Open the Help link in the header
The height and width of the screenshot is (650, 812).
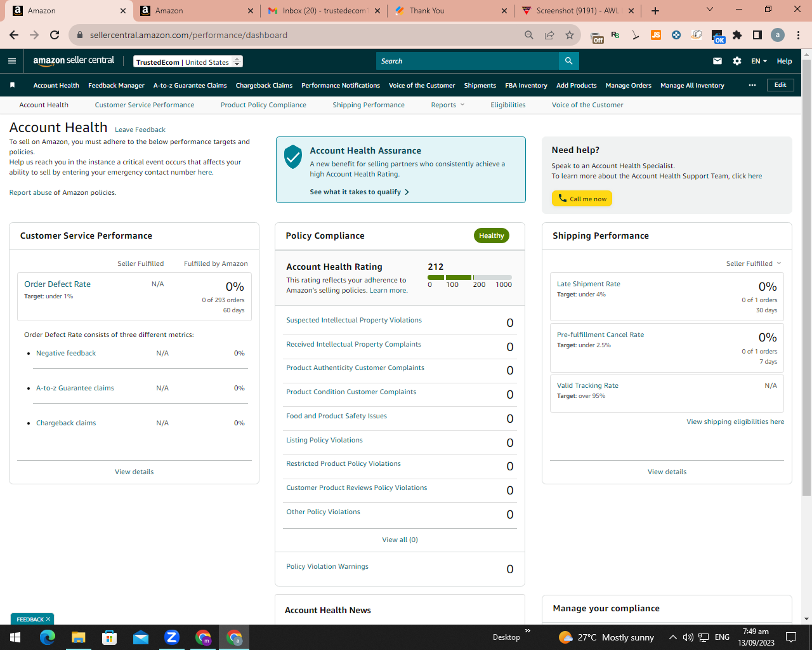(784, 61)
